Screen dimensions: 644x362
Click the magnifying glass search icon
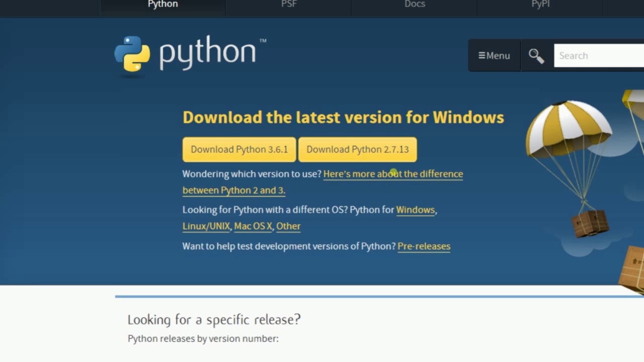[536, 56]
